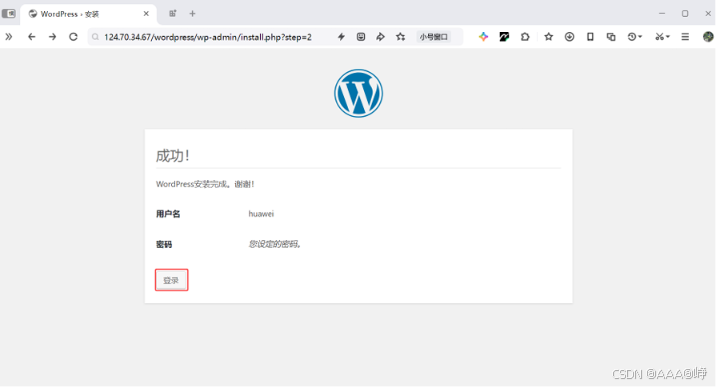Go back to the previous page
716x387 pixels.
32,37
